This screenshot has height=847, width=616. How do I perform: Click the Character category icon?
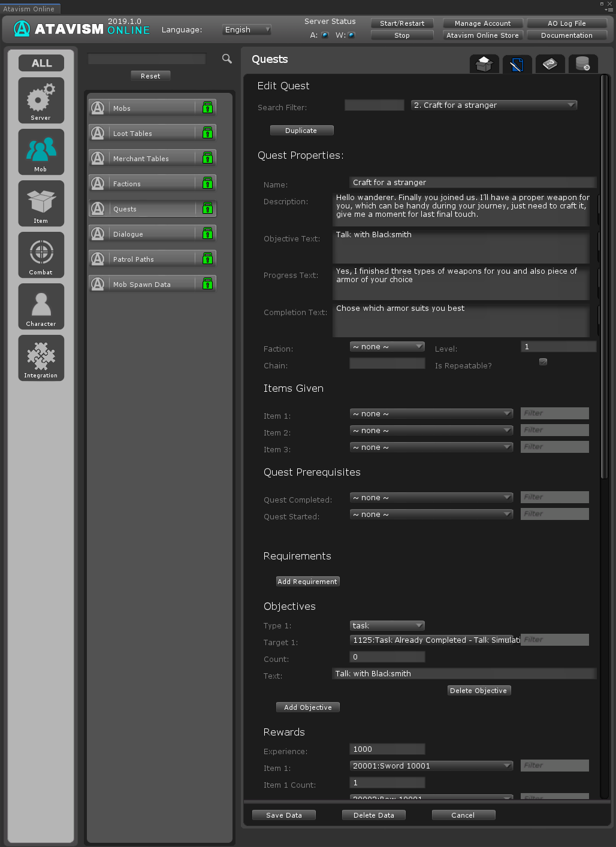[41, 306]
